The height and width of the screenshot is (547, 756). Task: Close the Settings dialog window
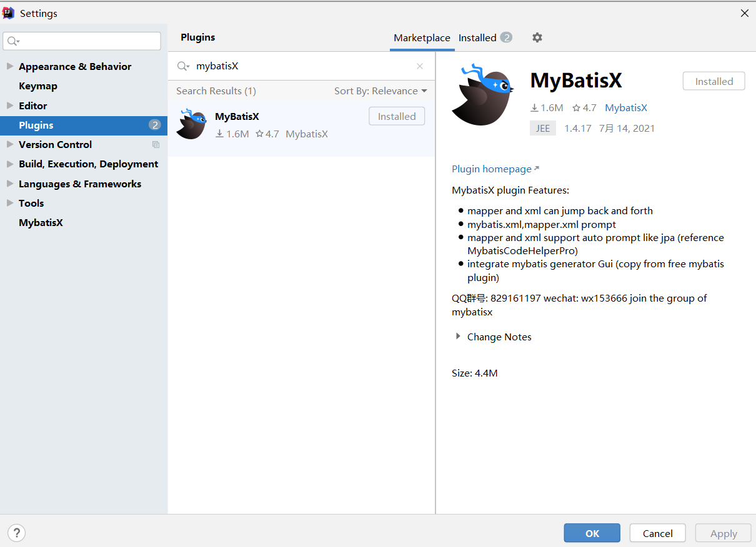744,13
